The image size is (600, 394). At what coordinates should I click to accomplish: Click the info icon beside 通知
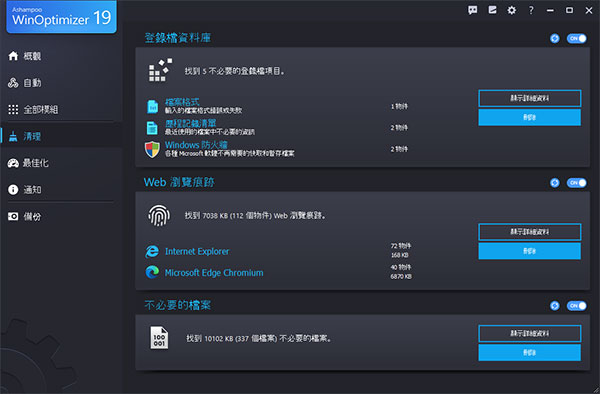pyautogui.click(x=13, y=190)
